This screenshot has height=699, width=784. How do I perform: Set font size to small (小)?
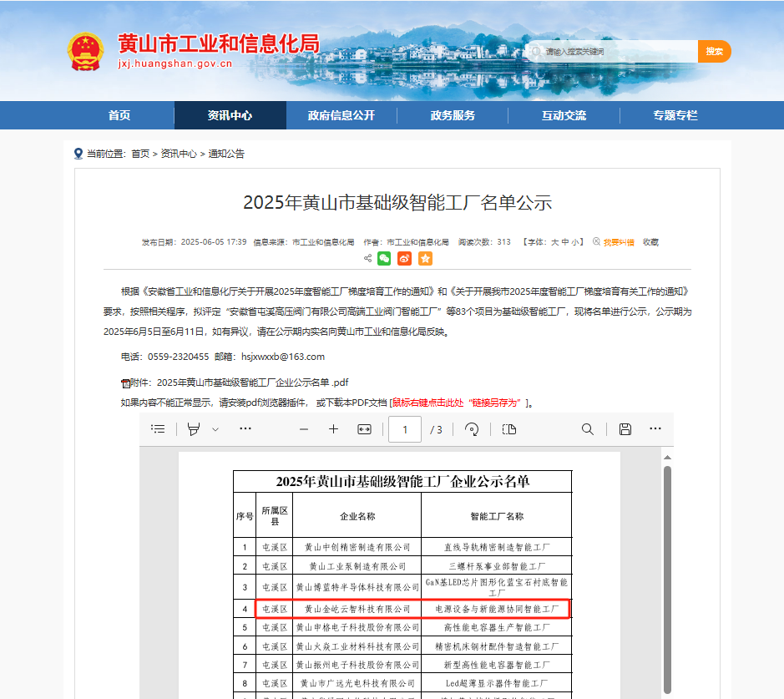[x=576, y=242]
